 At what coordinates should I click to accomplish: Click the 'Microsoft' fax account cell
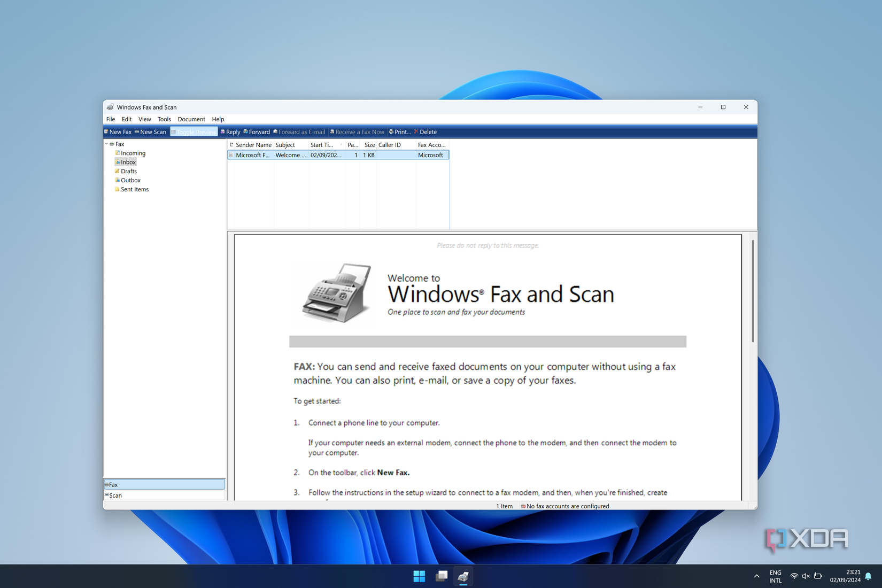430,155
